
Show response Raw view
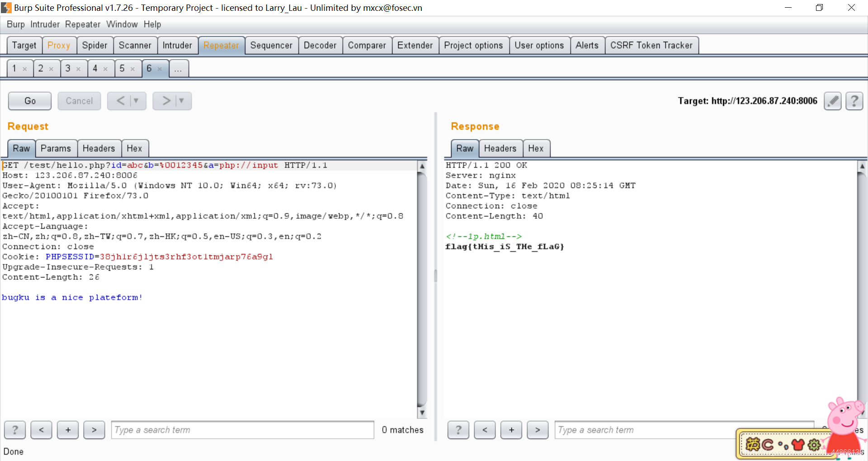pos(465,149)
